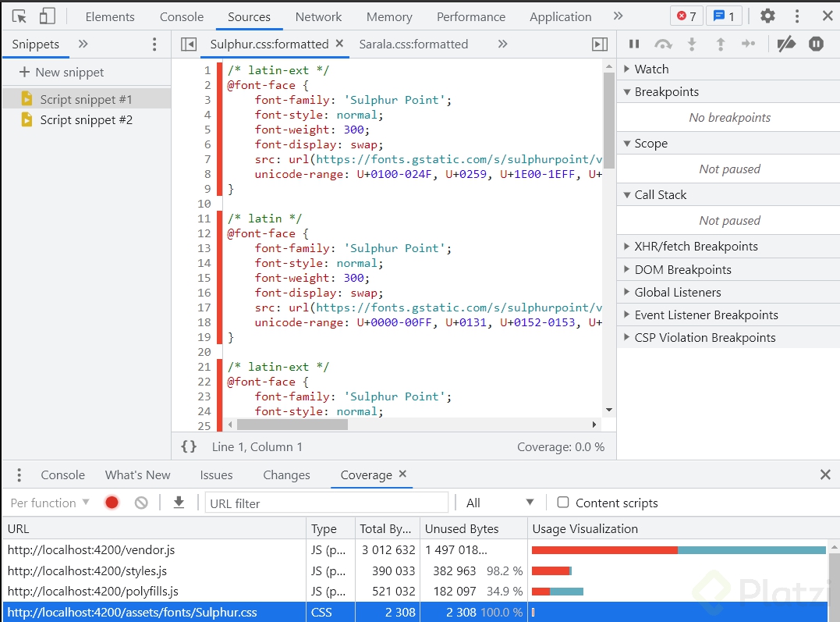Switch to the Memory tab

click(389, 16)
